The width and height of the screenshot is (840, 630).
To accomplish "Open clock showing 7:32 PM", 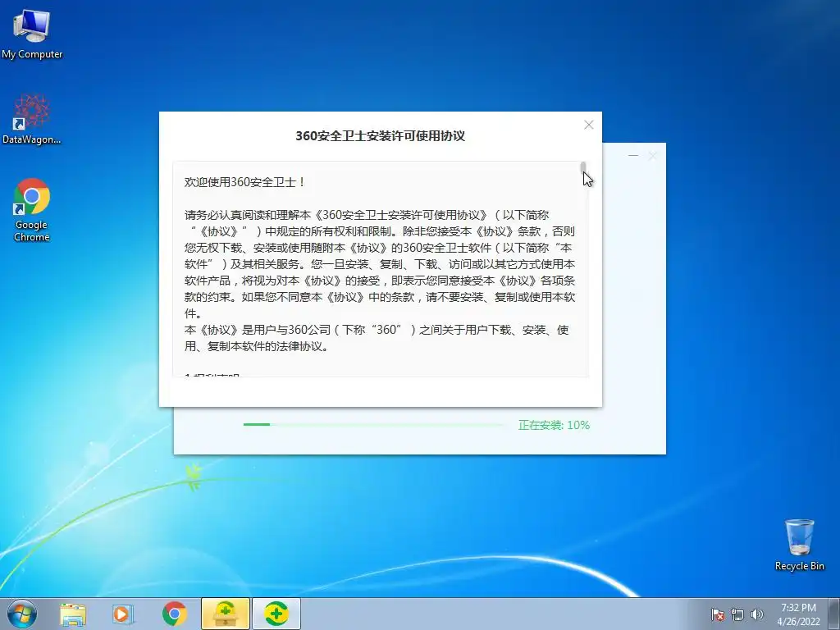I will [798, 614].
